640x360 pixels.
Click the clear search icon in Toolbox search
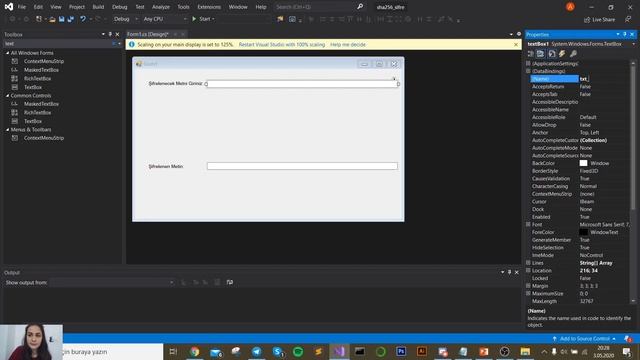[114, 44]
